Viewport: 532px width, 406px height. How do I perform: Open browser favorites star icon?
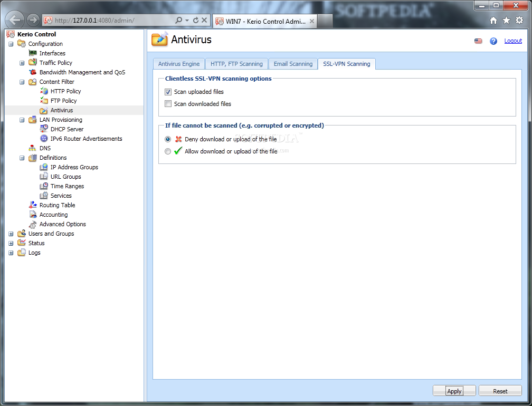[506, 21]
